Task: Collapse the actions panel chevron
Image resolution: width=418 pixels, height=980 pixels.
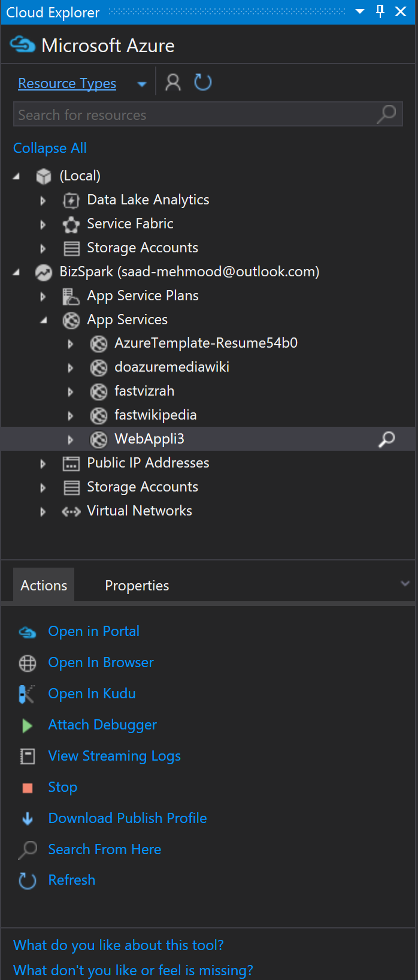Action: click(x=405, y=583)
